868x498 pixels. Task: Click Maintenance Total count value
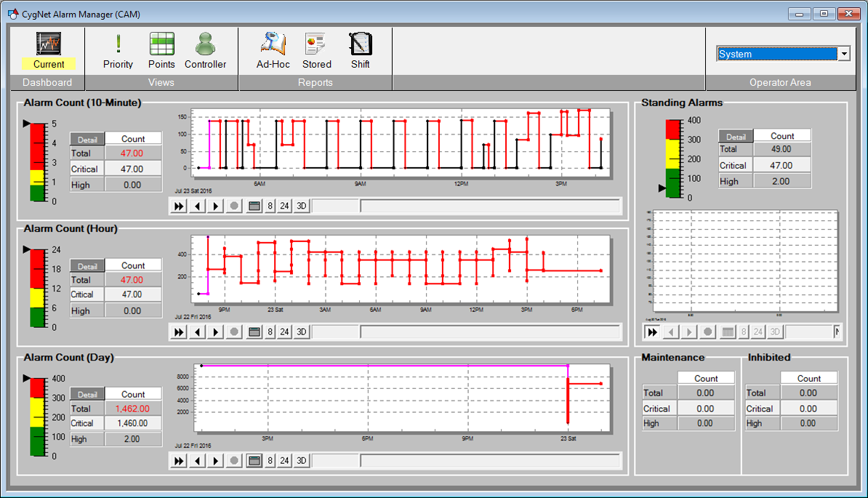(705, 393)
